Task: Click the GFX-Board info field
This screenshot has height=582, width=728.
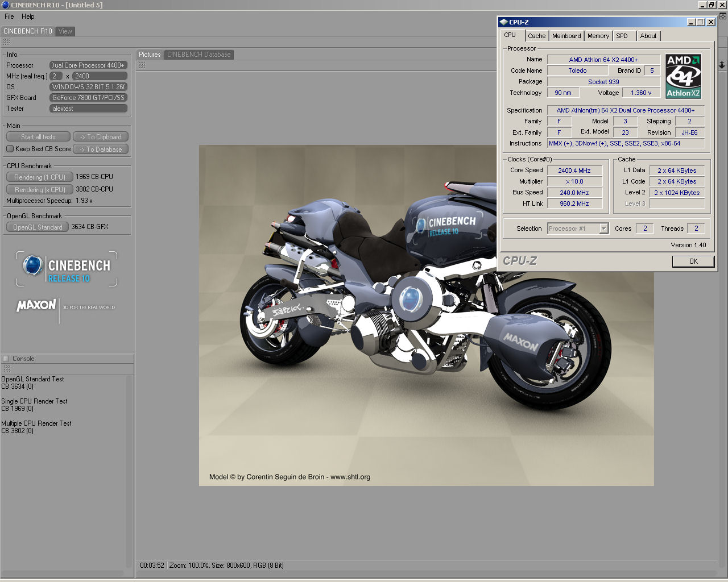Action: pos(88,98)
